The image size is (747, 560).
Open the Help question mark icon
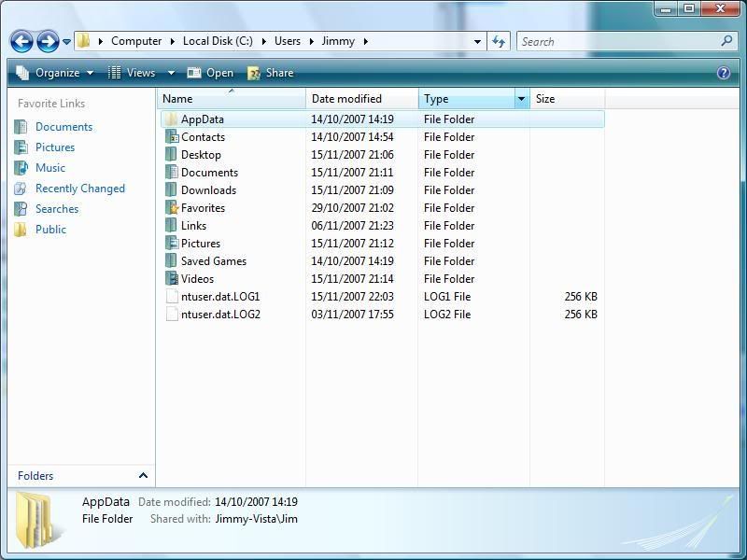tap(723, 73)
